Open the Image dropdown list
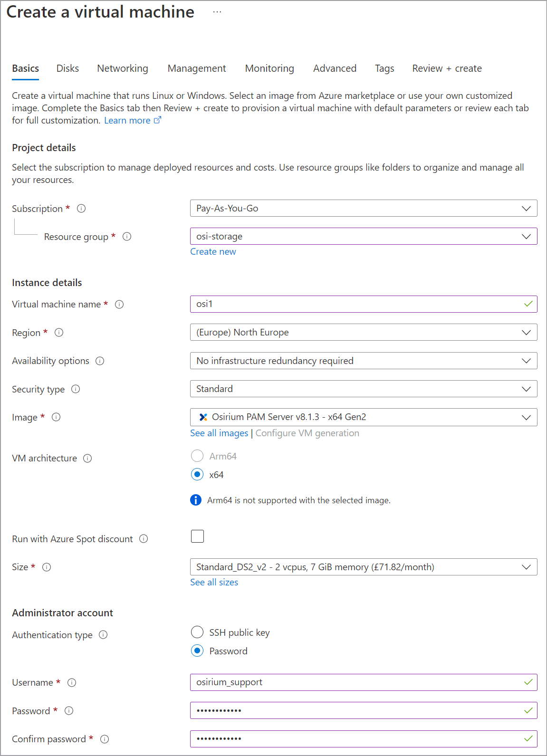Image resolution: width=547 pixels, height=756 pixels. point(363,417)
